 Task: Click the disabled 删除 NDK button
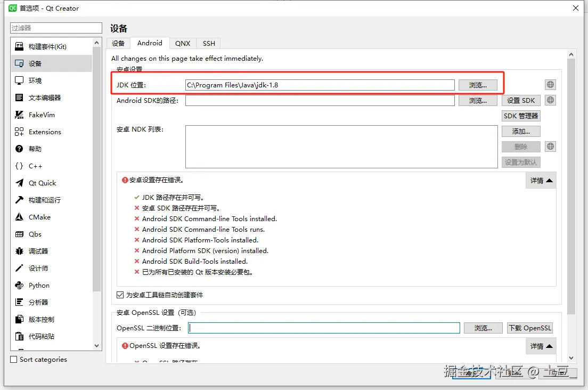[x=521, y=147]
